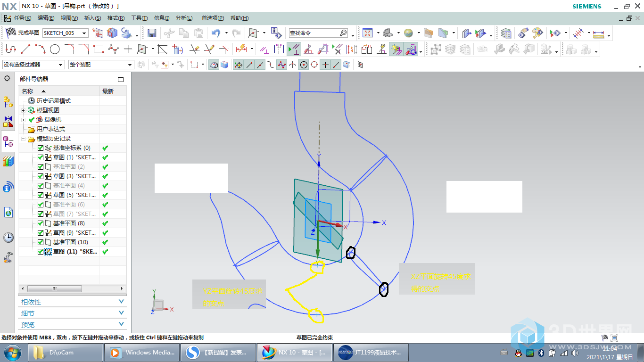
Task: Click the Measure Distance ruler icon
Action: 599,33
